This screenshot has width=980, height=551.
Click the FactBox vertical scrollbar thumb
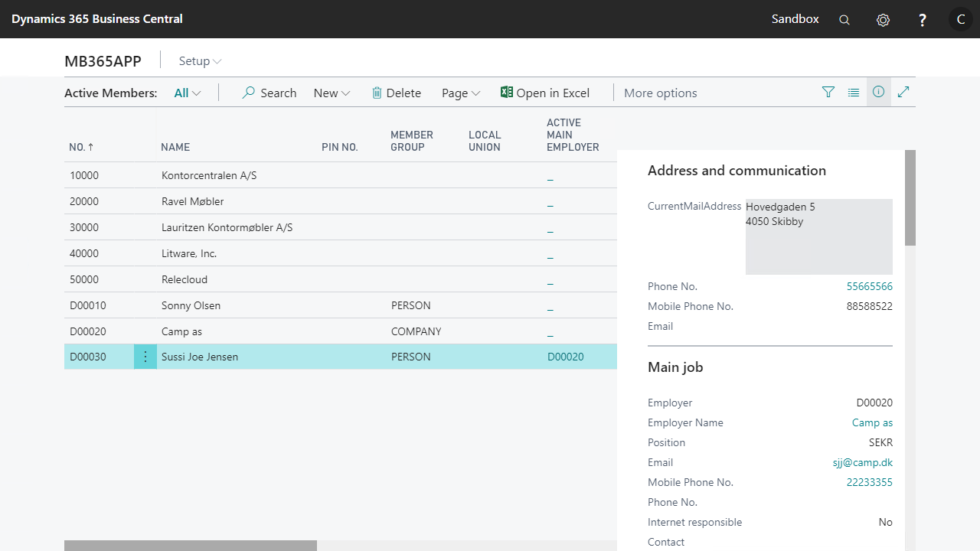pyautogui.click(x=910, y=197)
